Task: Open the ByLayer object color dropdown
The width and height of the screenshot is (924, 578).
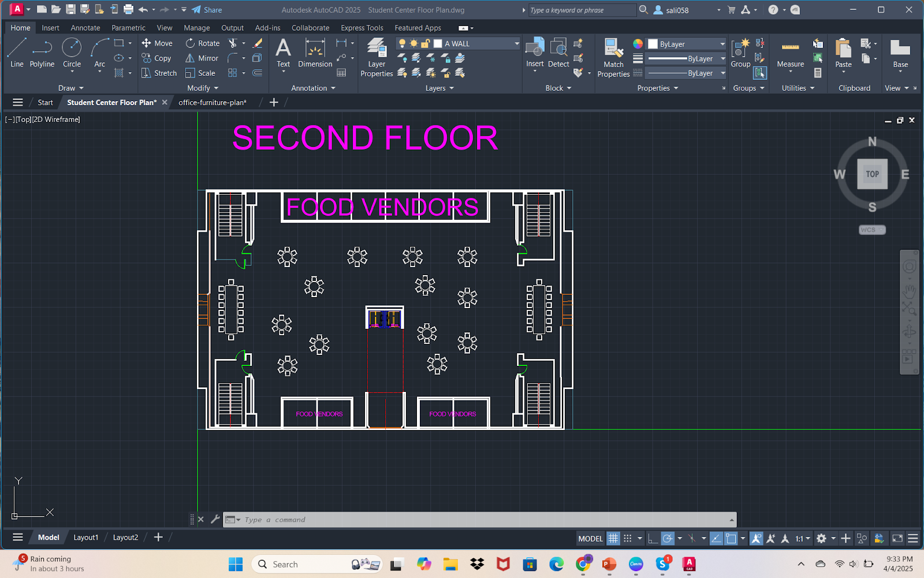Action: click(x=722, y=44)
